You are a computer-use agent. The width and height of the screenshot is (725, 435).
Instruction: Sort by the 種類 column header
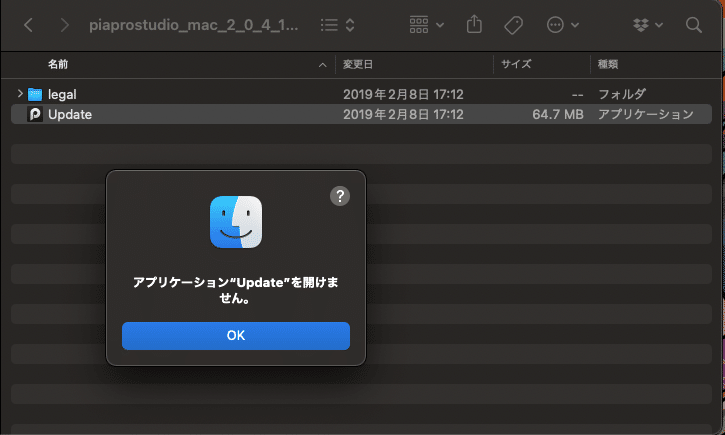[x=608, y=64]
